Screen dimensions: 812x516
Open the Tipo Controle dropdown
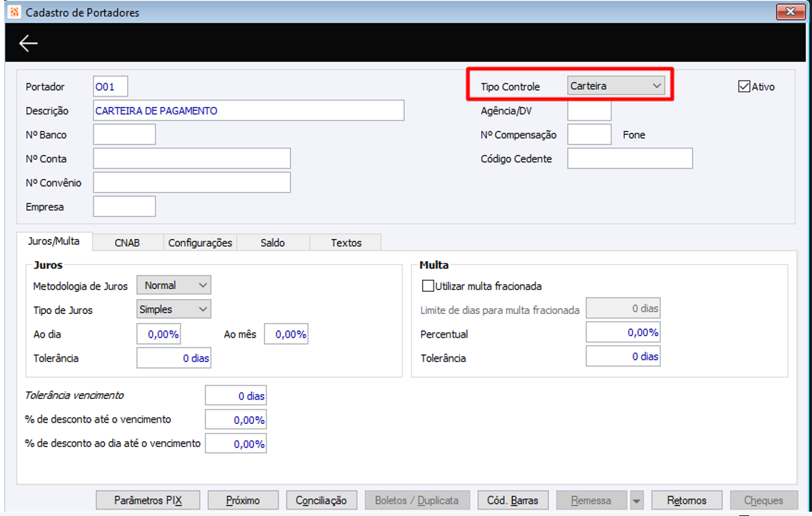pos(616,86)
